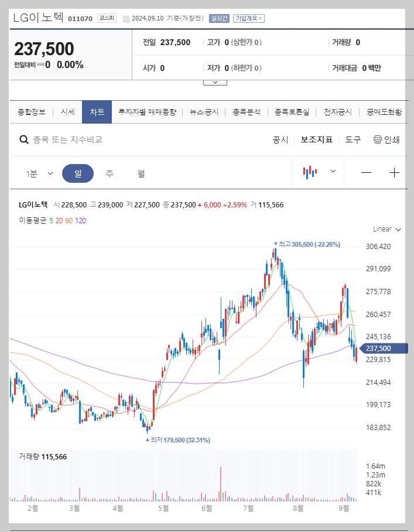Viewport: 414px width, 532px height.
Task: Open the 1분 interval dropdown
Action: click(x=39, y=173)
